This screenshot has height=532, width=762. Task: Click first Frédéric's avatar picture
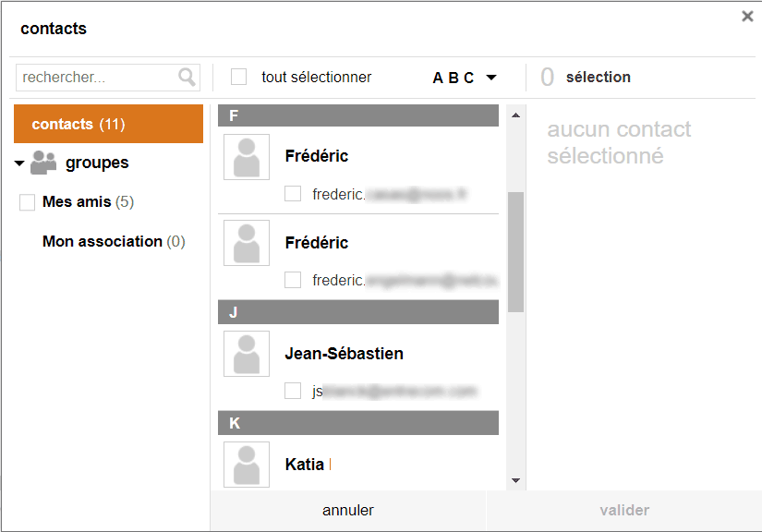(x=247, y=157)
